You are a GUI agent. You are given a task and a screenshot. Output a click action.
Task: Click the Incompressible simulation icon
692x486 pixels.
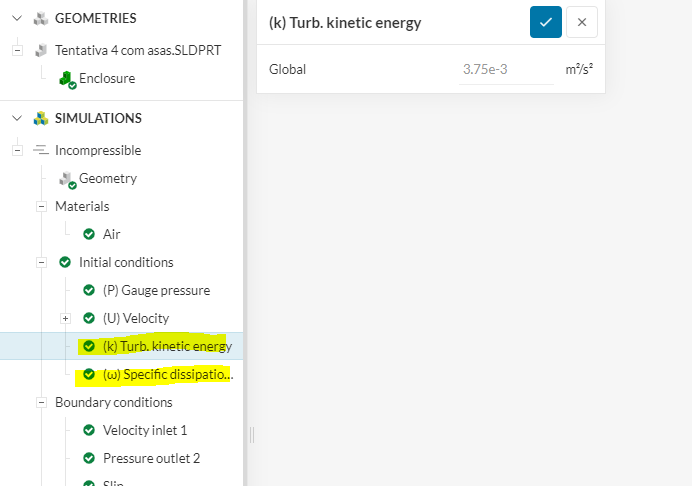pos(41,150)
